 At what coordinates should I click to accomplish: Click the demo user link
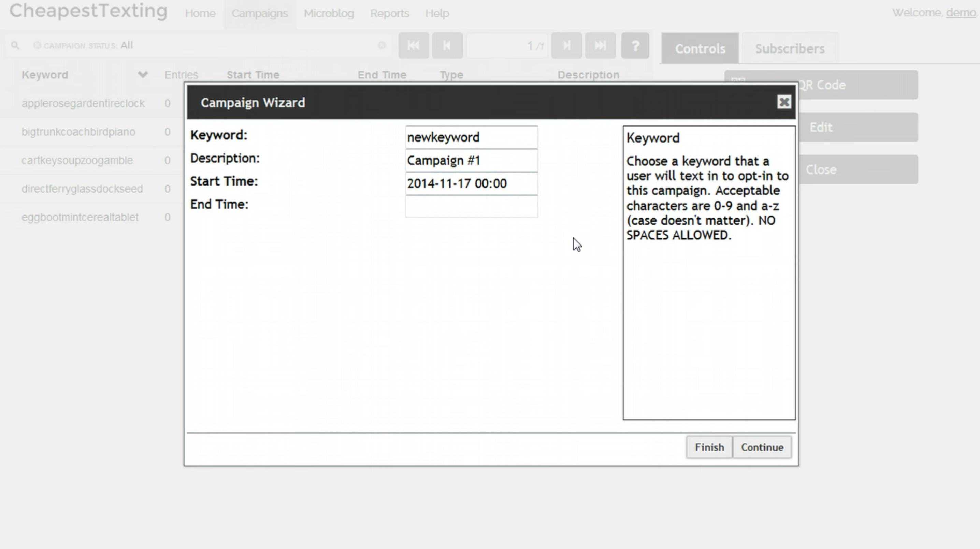tap(961, 13)
